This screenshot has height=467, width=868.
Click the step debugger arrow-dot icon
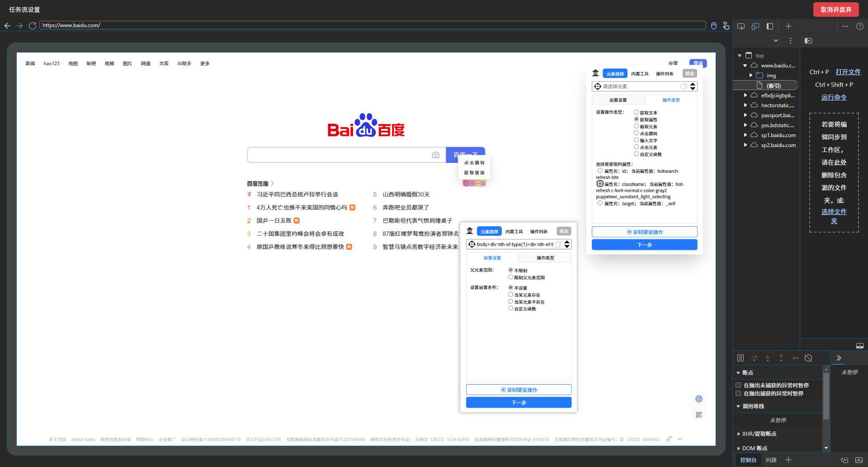795,358
